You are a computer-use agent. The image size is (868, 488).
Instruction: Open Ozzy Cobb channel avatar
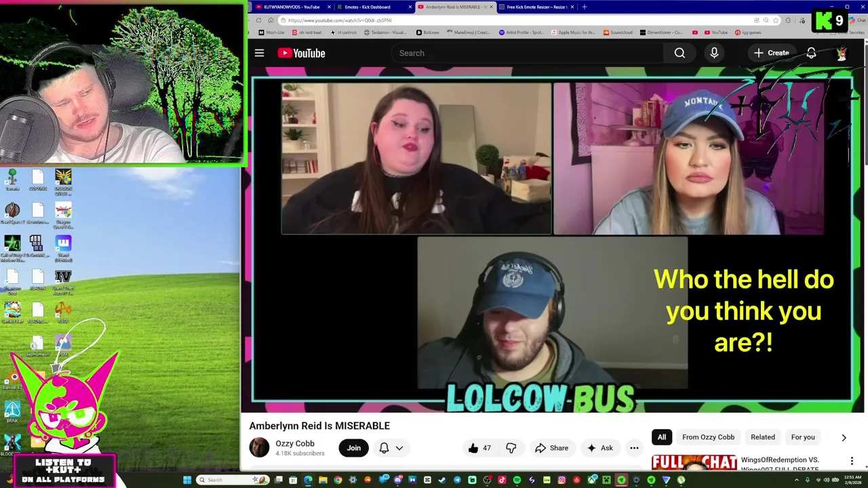pos(259,447)
